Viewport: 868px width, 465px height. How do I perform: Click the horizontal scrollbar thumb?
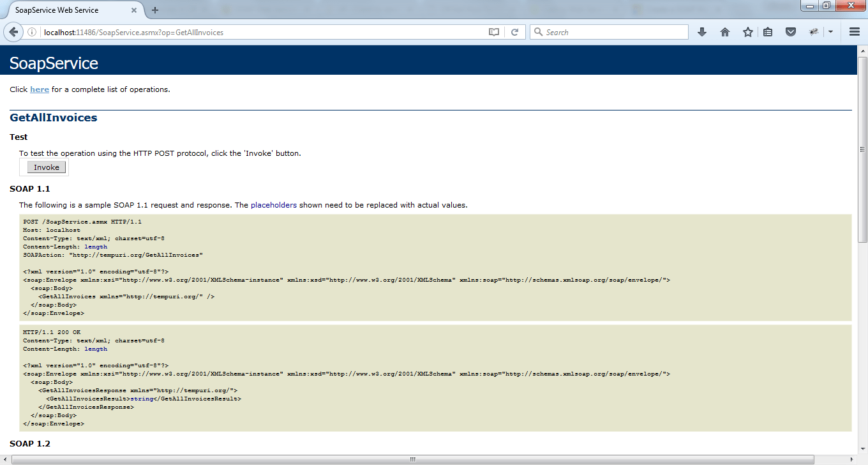click(412, 459)
